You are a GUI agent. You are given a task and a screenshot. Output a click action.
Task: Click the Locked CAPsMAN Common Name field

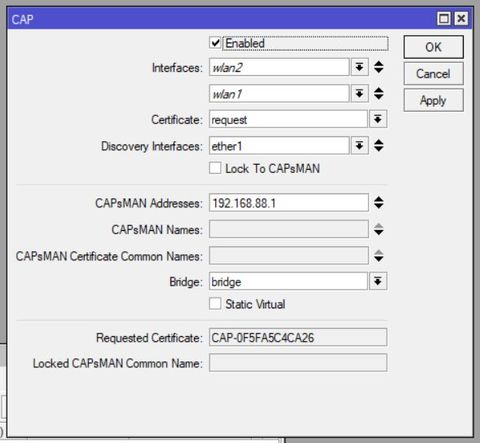pyautogui.click(x=298, y=363)
